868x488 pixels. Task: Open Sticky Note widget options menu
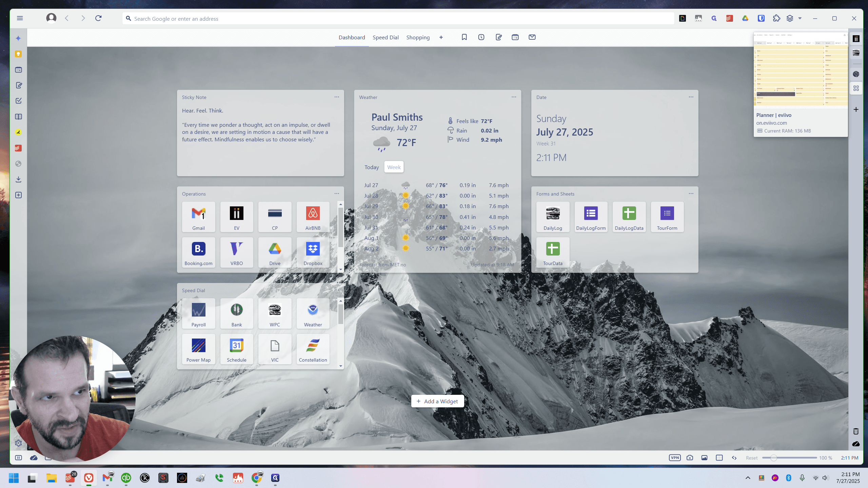tap(337, 97)
